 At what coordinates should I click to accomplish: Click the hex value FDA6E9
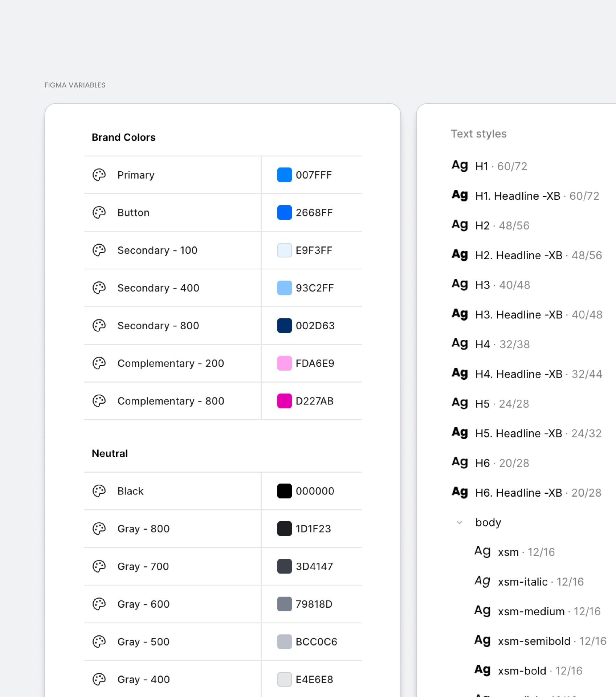315,363
